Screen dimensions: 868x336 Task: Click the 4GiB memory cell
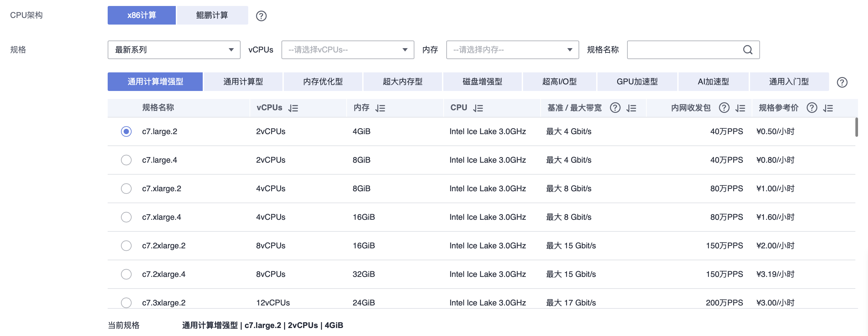361,131
